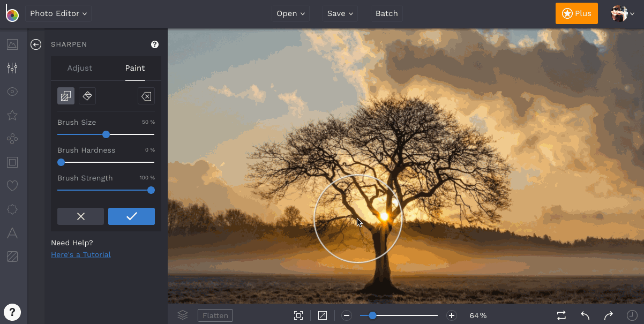Click the fullscreen expand arrow icon
This screenshot has height=324, width=644.
tap(323, 315)
